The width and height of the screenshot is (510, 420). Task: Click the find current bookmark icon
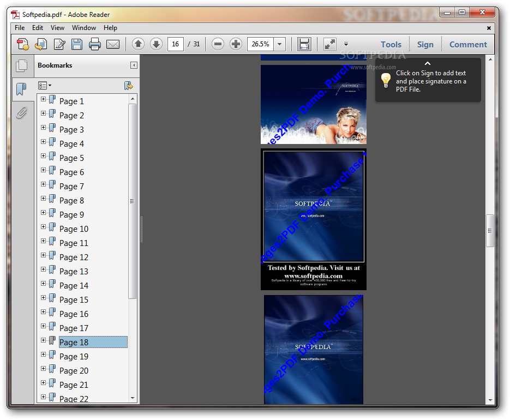129,86
